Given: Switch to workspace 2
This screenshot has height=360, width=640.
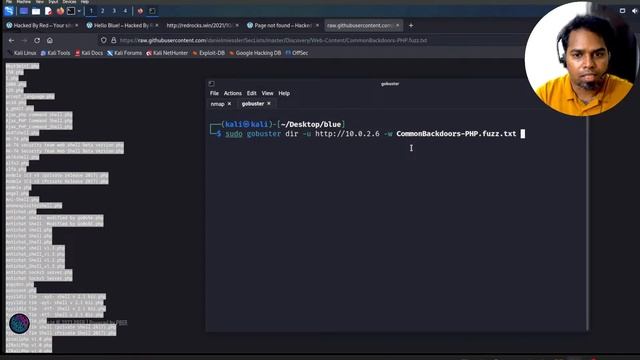Looking at the screenshot, I should (x=102, y=11).
